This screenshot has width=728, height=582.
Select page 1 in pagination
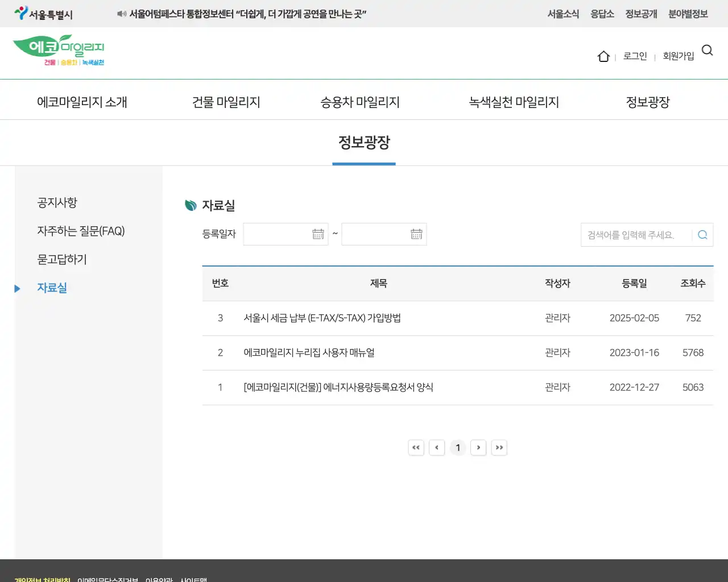click(458, 448)
